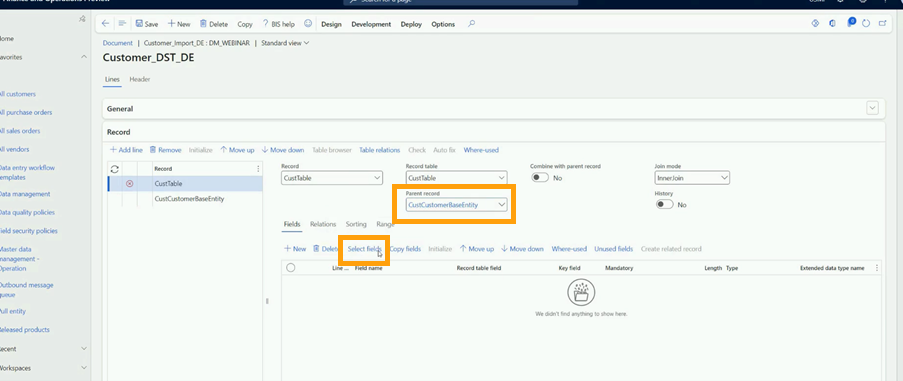The image size is (903, 381).
Task: Click the action pane search magnifier icon
Action: (472, 24)
